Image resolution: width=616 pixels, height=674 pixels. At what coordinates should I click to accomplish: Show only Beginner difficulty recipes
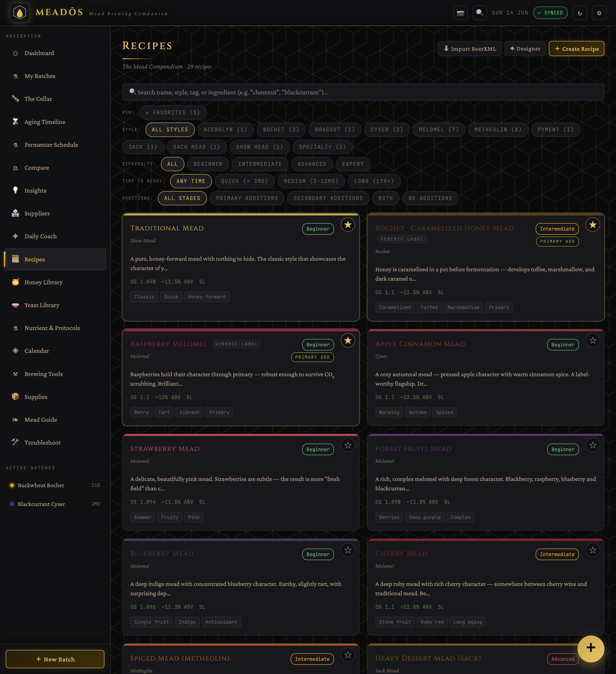coord(208,164)
